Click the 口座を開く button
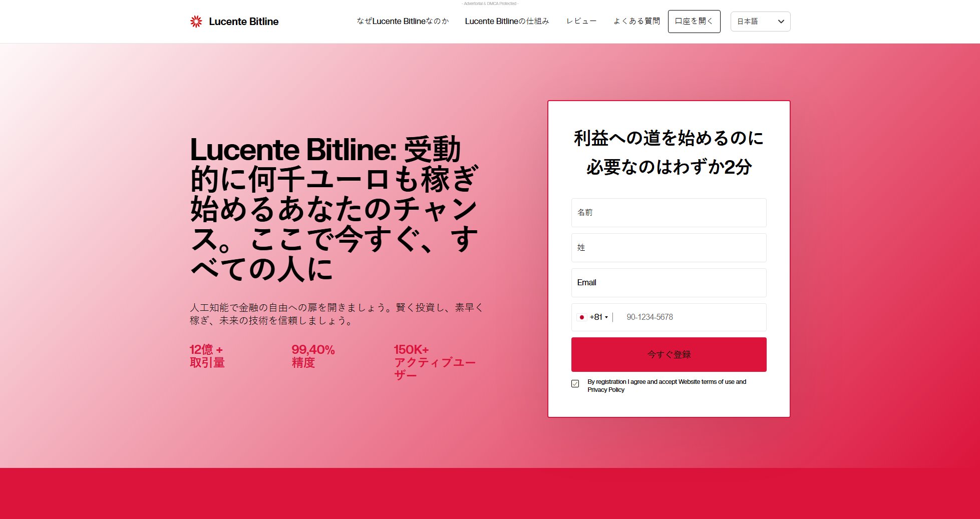 tap(694, 22)
